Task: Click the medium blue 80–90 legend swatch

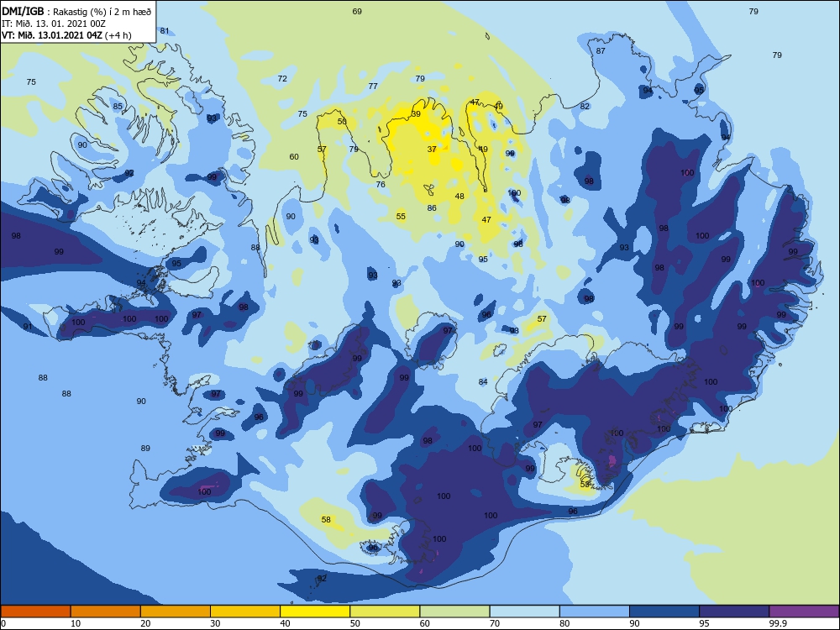Action: [595, 612]
